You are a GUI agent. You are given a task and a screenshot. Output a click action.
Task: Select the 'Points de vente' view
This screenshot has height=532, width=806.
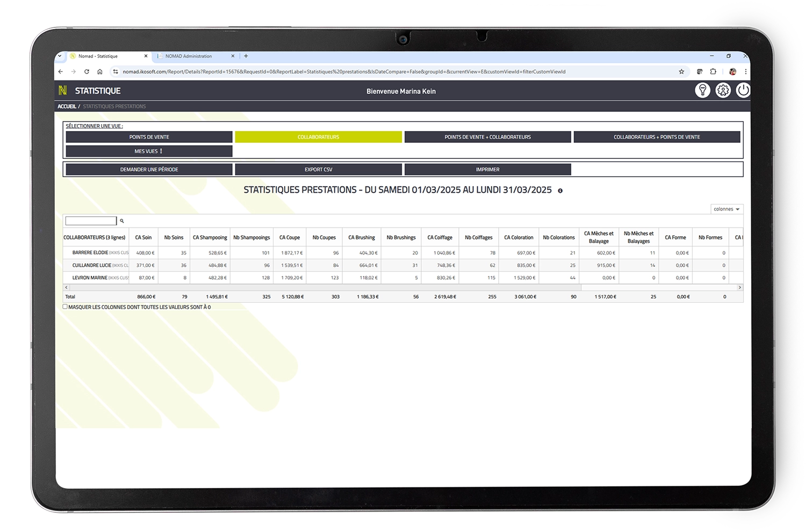click(x=149, y=137)
